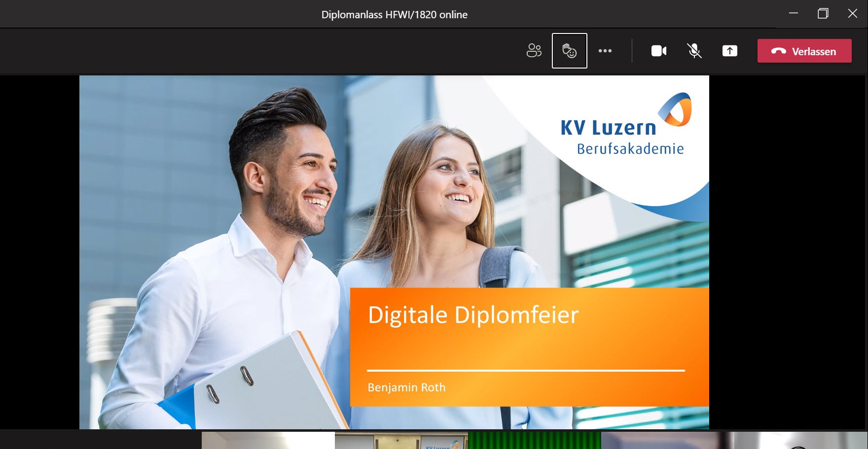This screenshot has width=868, height=449.
Task: Click the red Verlassen button
Action: tap(804, 51)
